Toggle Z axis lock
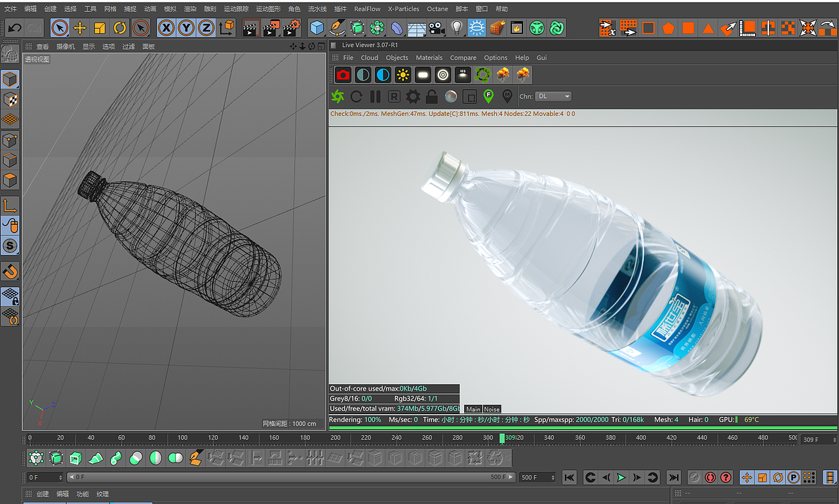Screen dimensions: 839x504 point(206,28)
